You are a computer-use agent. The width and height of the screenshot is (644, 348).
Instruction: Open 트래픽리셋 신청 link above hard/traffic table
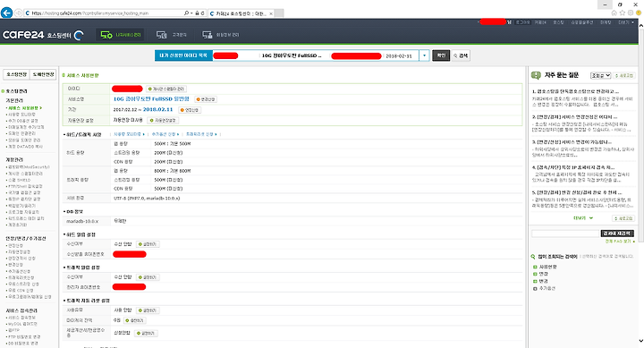201,134
